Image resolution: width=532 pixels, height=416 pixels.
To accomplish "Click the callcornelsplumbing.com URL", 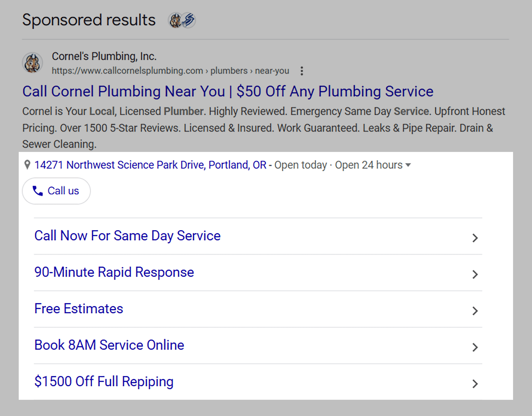I will (x=127, y=71).
